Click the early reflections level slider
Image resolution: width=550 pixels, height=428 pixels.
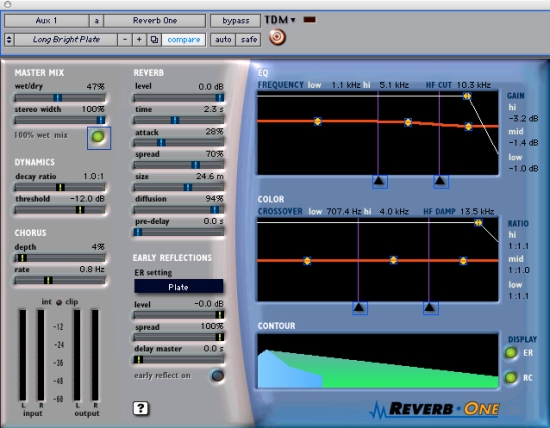179,315
